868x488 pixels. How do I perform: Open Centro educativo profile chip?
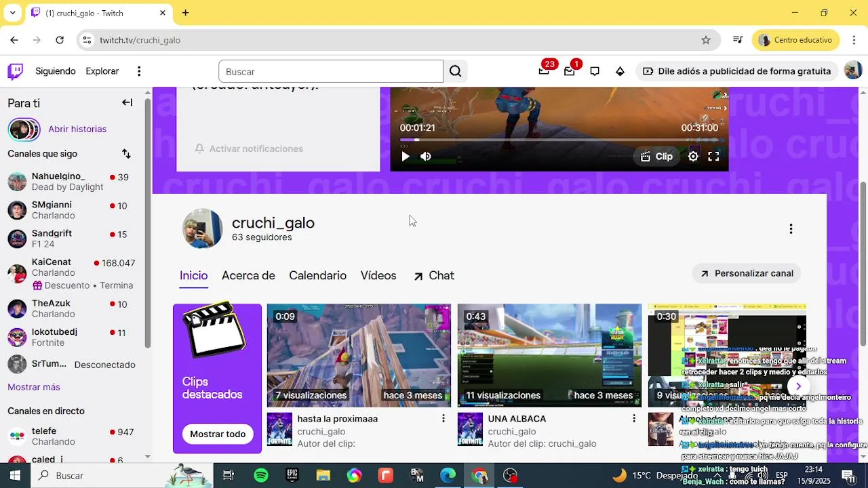tap(796, 40)
